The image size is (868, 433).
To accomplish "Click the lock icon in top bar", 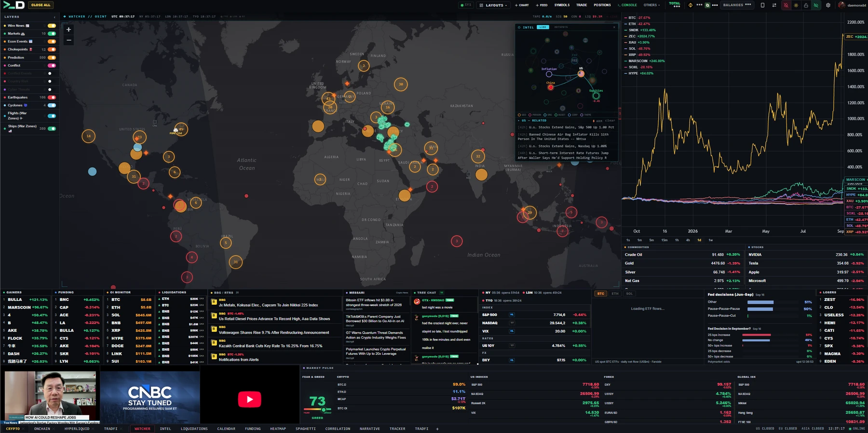I will click(806, 5).
